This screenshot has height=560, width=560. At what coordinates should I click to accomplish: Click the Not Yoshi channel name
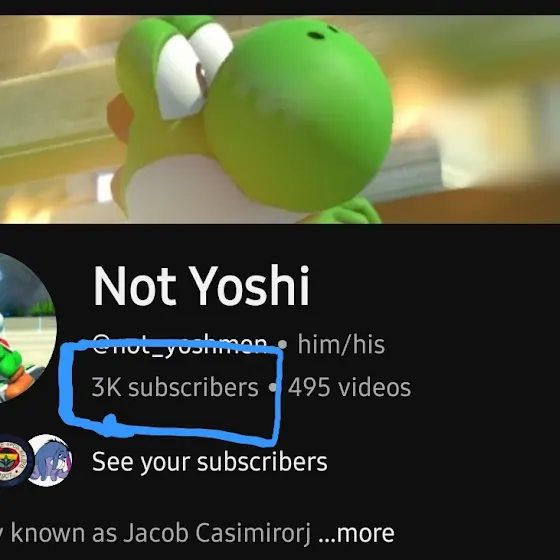[x=201, y=286]
